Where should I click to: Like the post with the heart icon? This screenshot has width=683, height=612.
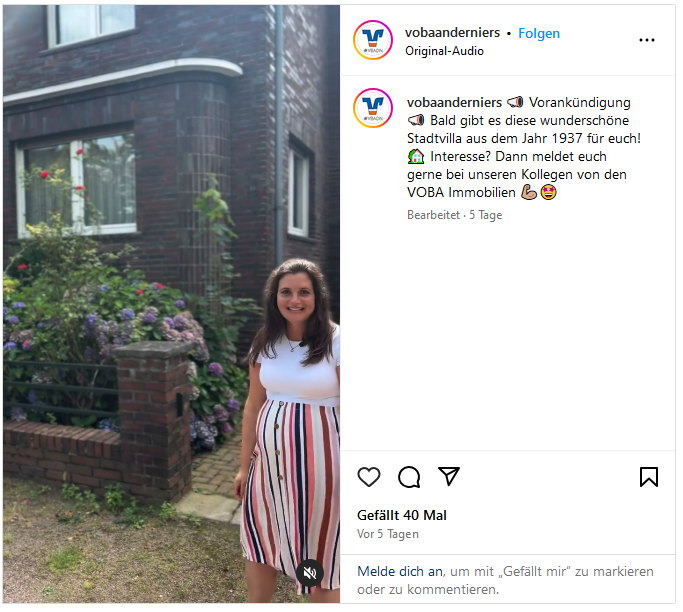[x=369, y=477]
